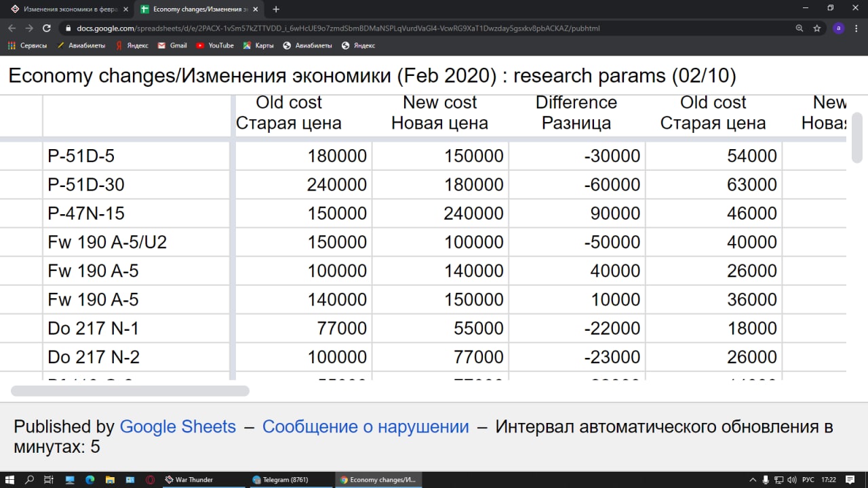Reload the page with the refresh icon
The width and height of the screenshot is (868, 488).
click(x=47, y=28)
